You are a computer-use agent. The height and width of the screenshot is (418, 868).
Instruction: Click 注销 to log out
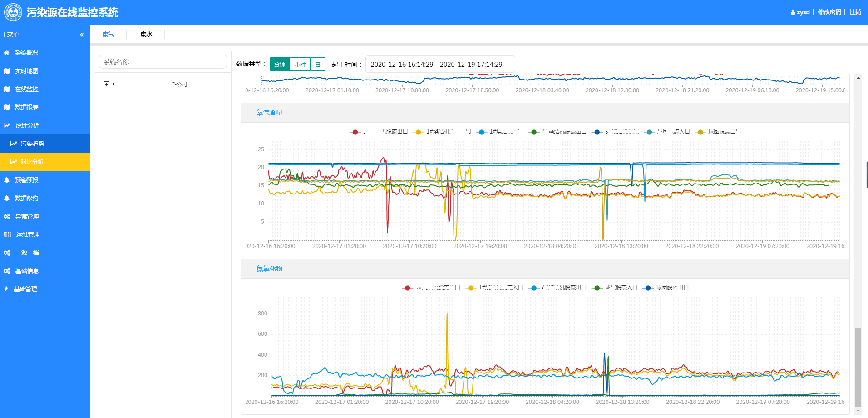click(855, 12)
